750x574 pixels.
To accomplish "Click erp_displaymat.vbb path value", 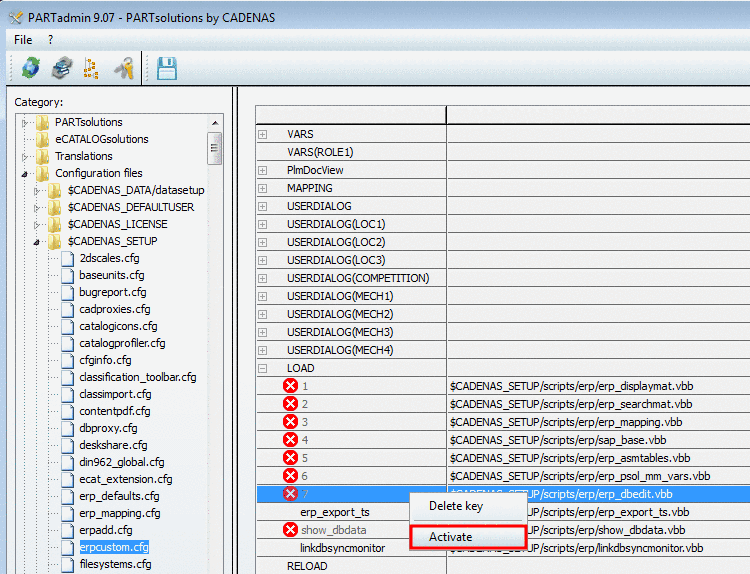I will point(572,386).
